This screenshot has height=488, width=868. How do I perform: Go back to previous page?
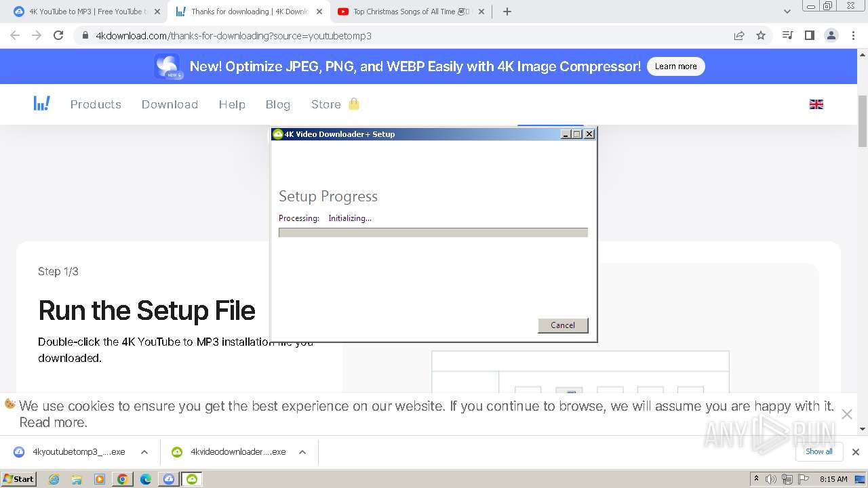[15, 35]
